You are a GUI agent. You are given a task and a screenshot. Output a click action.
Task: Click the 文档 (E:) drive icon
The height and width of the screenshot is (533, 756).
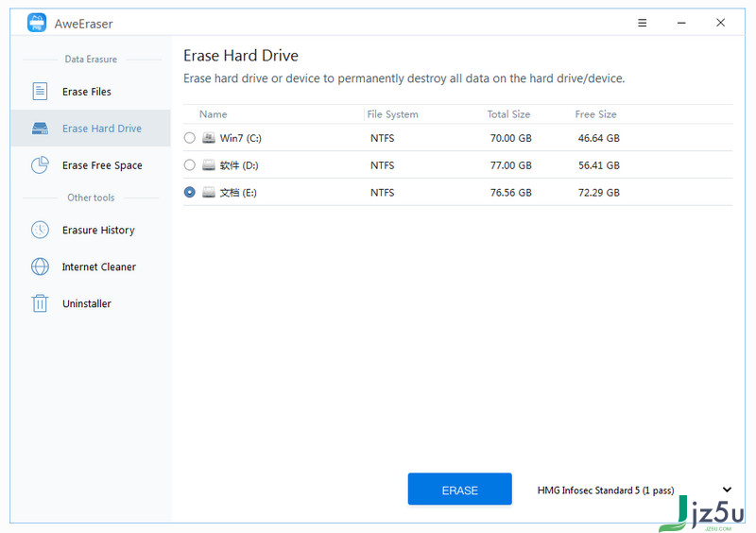208,193
